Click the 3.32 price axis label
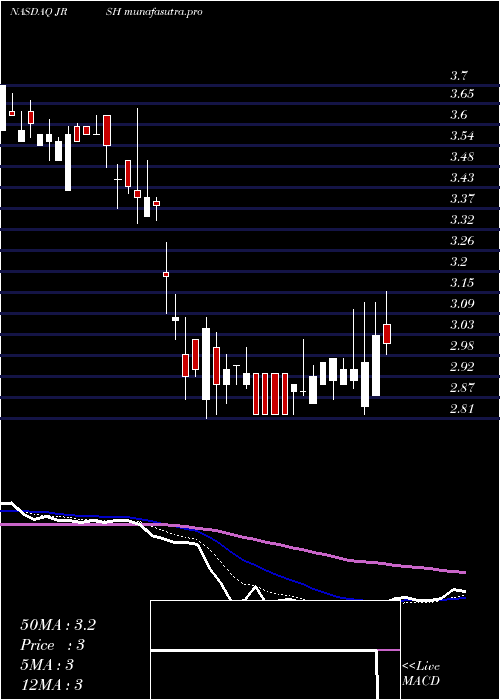The height and width of the screenshot is (700, 500). point(462,220)
